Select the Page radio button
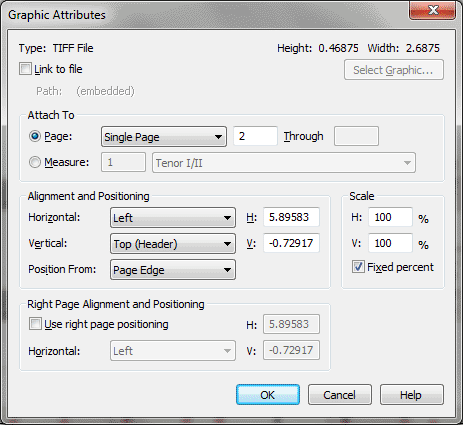463x425 pixels. tap(35, 136)
